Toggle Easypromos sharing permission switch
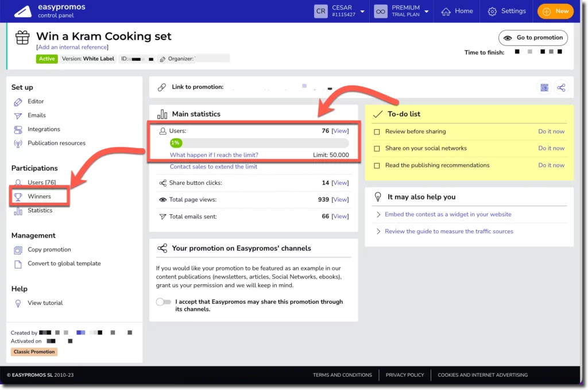 tap(164, 302)
